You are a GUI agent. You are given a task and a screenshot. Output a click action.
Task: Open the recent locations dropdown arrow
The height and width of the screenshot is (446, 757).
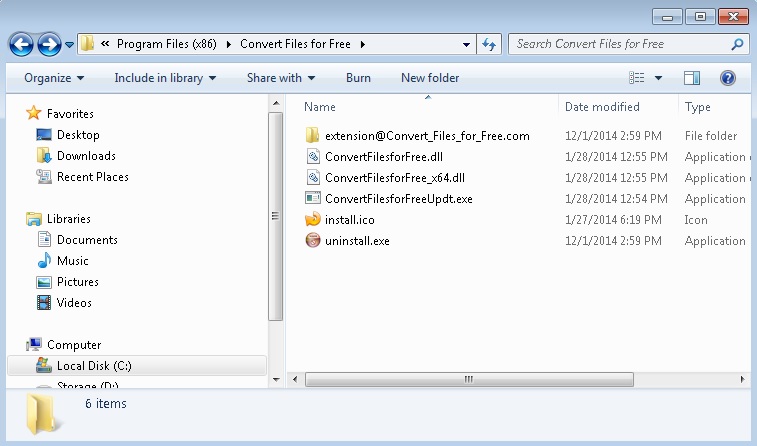(x=70, y=45)
